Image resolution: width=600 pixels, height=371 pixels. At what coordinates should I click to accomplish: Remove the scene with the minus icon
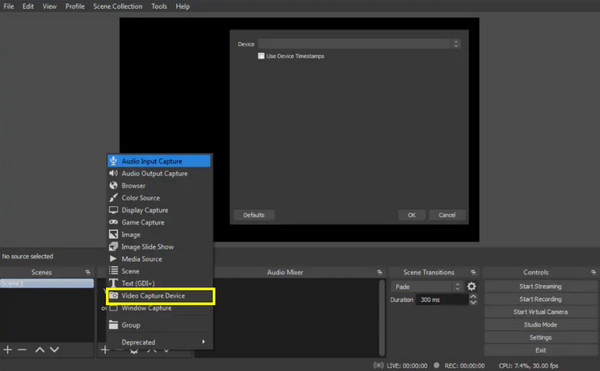(22, 350)
